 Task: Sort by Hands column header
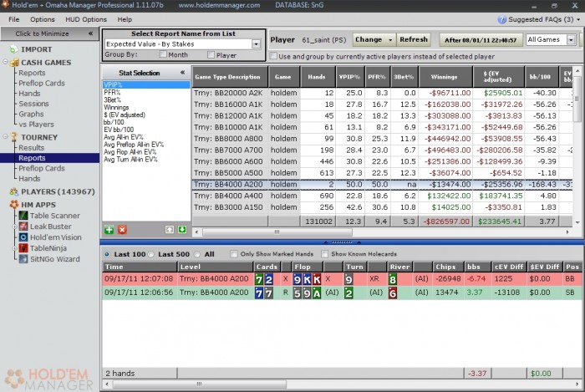[x=318, y=77]
